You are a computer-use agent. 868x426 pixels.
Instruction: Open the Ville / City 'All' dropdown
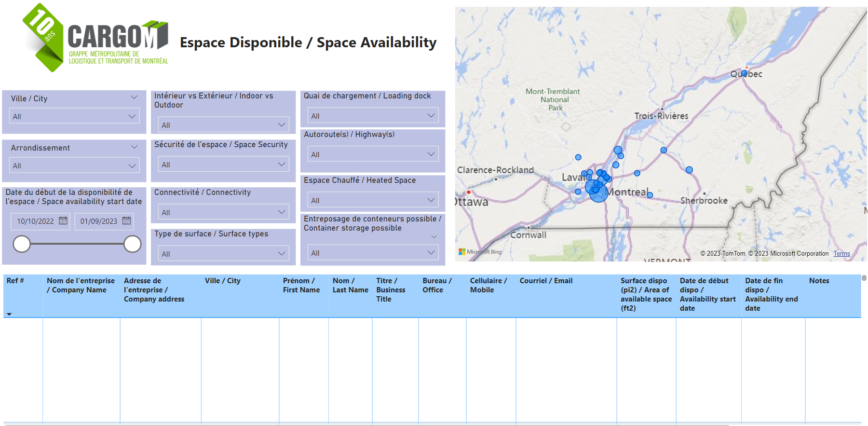(74, 116)
